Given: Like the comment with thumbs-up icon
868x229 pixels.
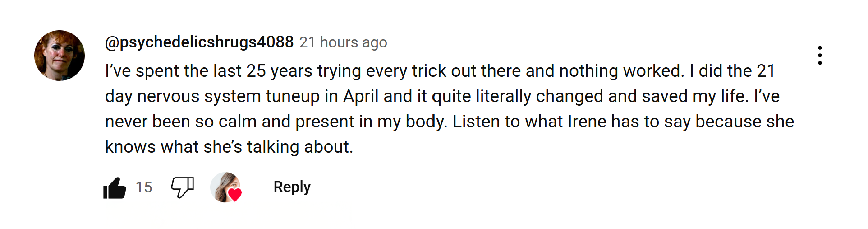Looking at the screenshot, I should coord(115,187).
